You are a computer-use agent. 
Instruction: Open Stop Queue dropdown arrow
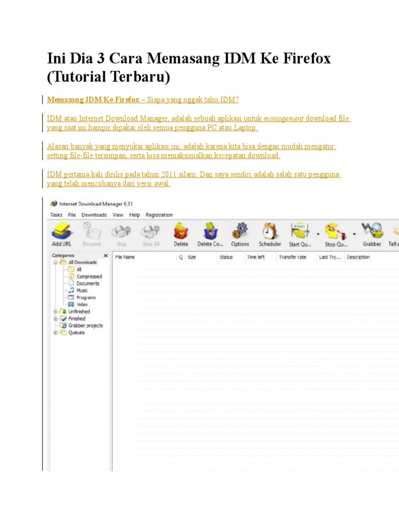tap(354, 234)
